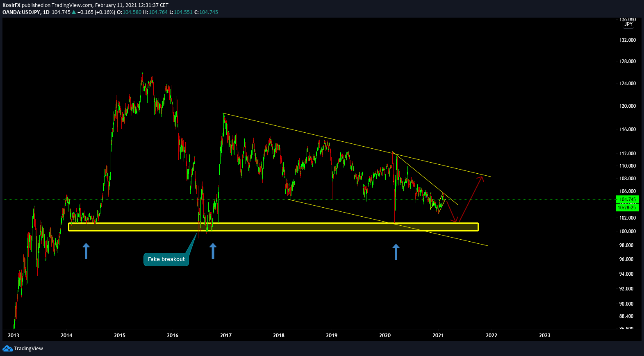
Task: Click the 2013 label on time axis
Action: point(14,336)
